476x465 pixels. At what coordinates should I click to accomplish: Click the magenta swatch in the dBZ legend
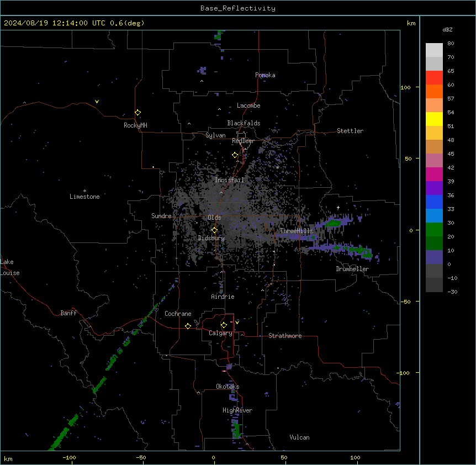click(434, 174)
